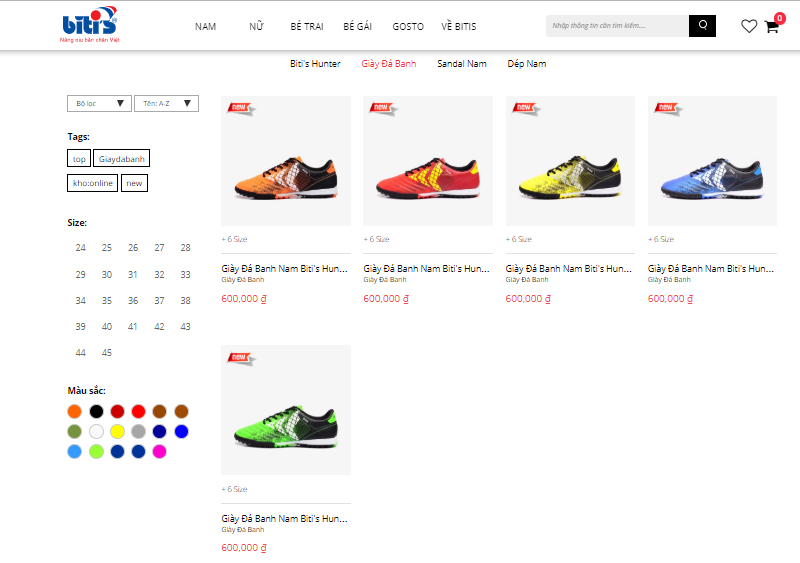Click the new badge on blue shoe

(x=667, y=108)
